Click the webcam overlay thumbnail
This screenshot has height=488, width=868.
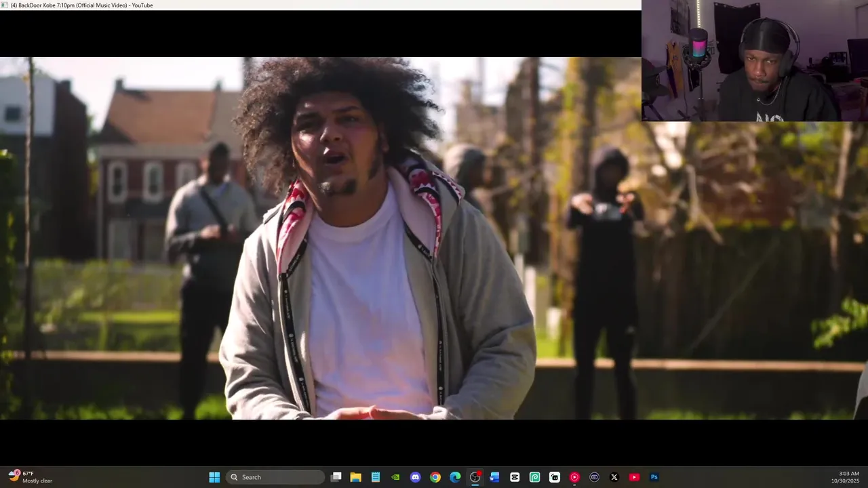(755, 61)
